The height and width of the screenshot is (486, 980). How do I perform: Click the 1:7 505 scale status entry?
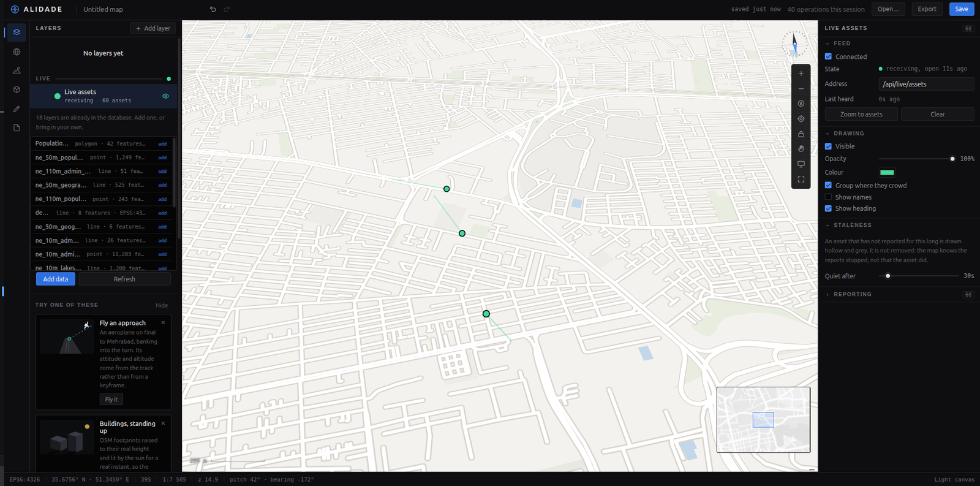tap(175, 480)
